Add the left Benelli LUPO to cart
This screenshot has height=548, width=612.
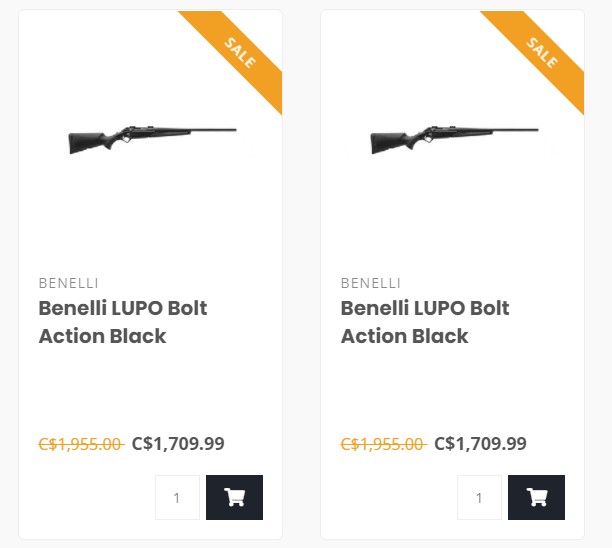coord(234,497)
